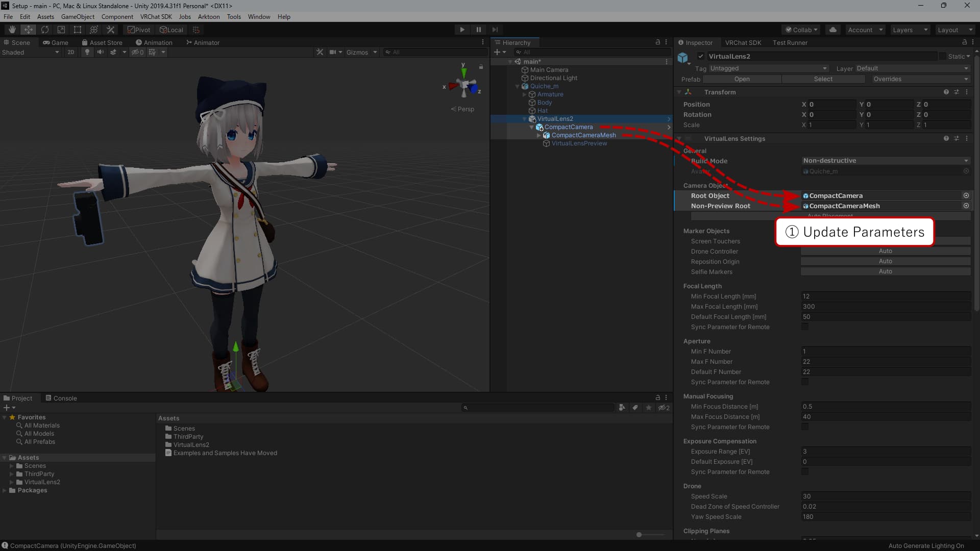
Task: Click the Step frame button
Action: click(495, 30)
